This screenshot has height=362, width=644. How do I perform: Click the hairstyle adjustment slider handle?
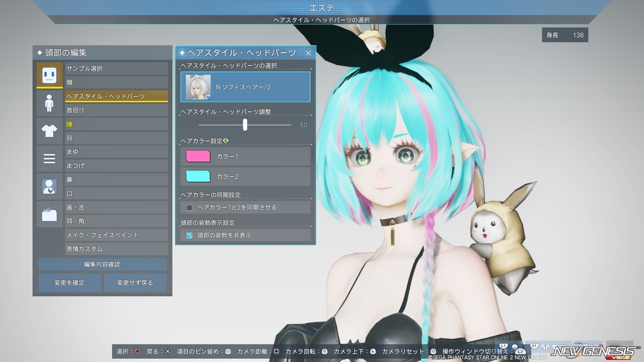(245, 124)
